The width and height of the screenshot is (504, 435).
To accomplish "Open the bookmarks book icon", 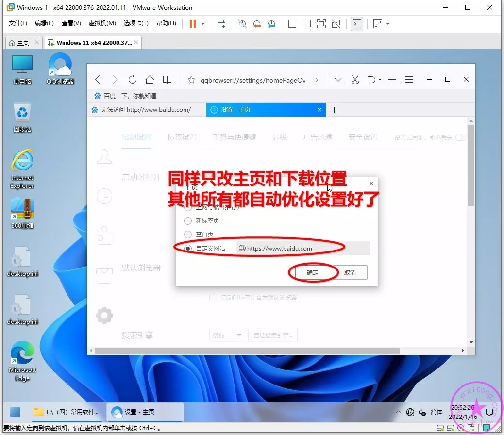I will click(167, 80).
